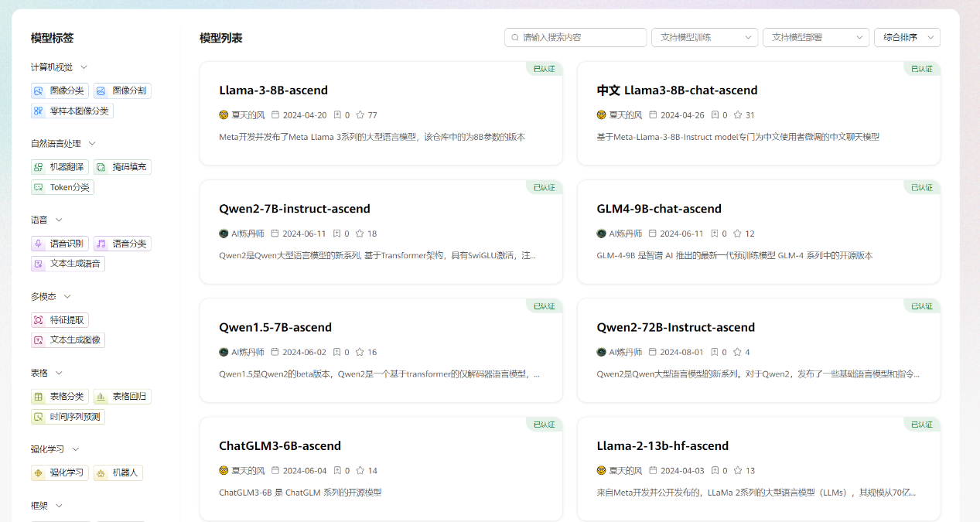Click the 模型列表 heading

tap(221, 38)
